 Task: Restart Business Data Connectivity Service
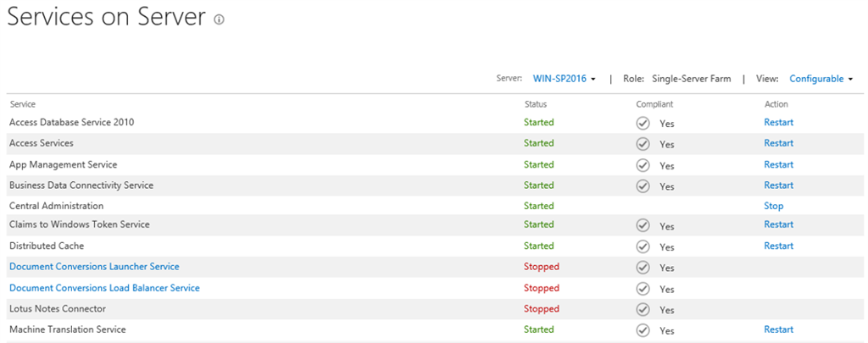pyautogui.click(x=778, y=185)
